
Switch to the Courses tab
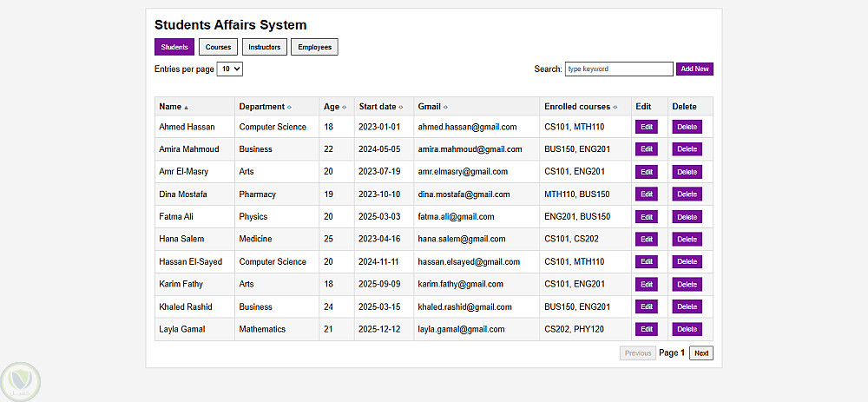(x=218, y=47)
